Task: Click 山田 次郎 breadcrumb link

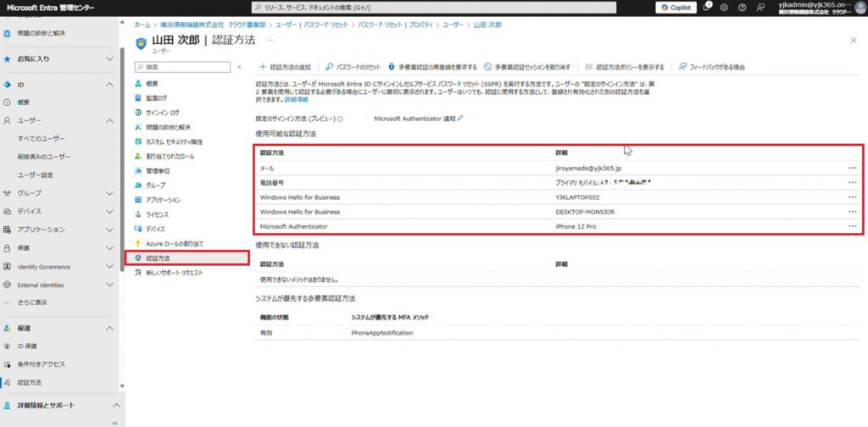Action: pyautogui.click(x=487, y=25)
